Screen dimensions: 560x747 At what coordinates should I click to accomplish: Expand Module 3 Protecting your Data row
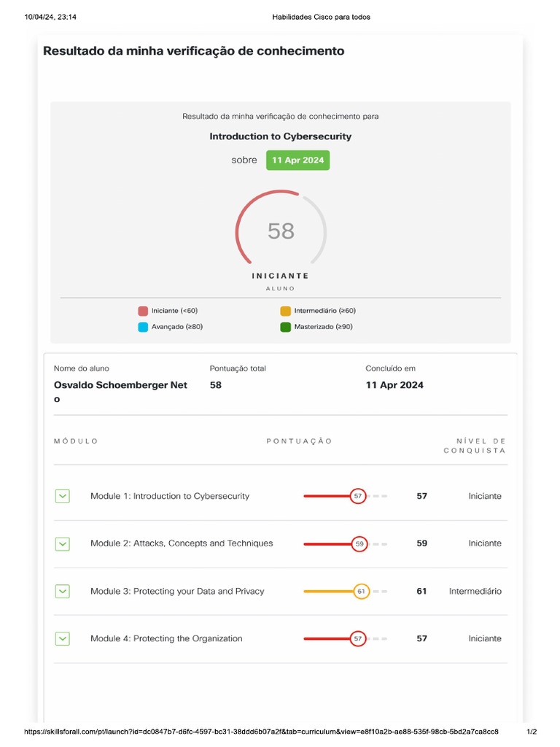click(63, 591)
